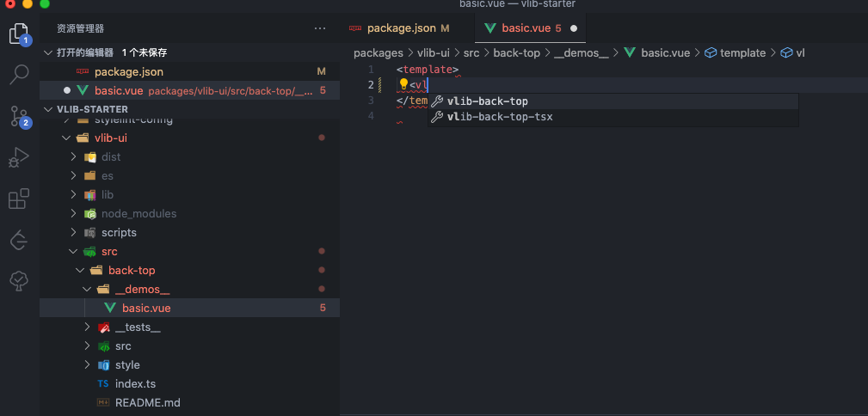Image resolution: width=868 pixels, height=416 pixels.
Task: Click the template breadcrumb item
Action: click(736, 53)
